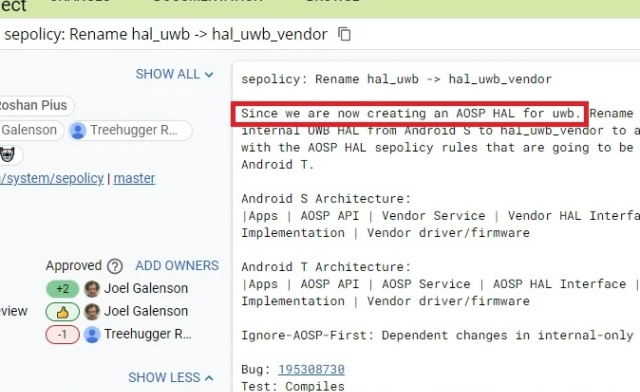Click the raccoon avatar reviewer chip
This screenshot has width=640, height=392.
[10, 155]
